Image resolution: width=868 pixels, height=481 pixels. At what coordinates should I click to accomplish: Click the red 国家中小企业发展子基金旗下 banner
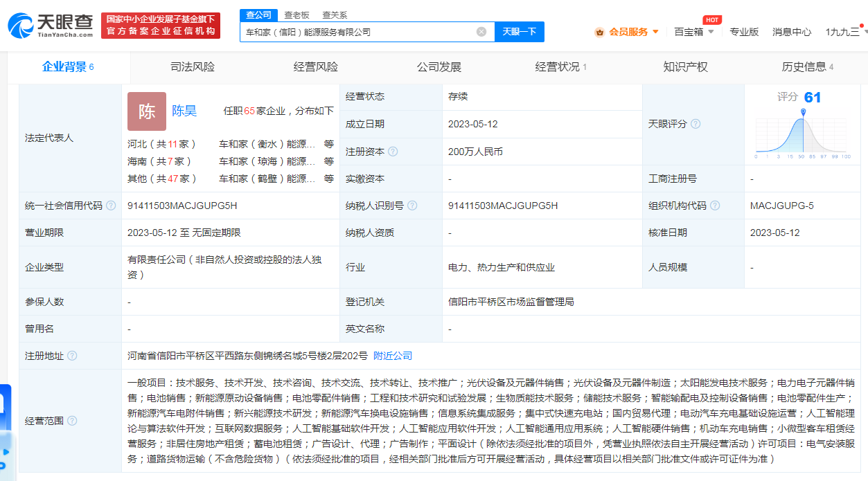[x=161, y=25]
